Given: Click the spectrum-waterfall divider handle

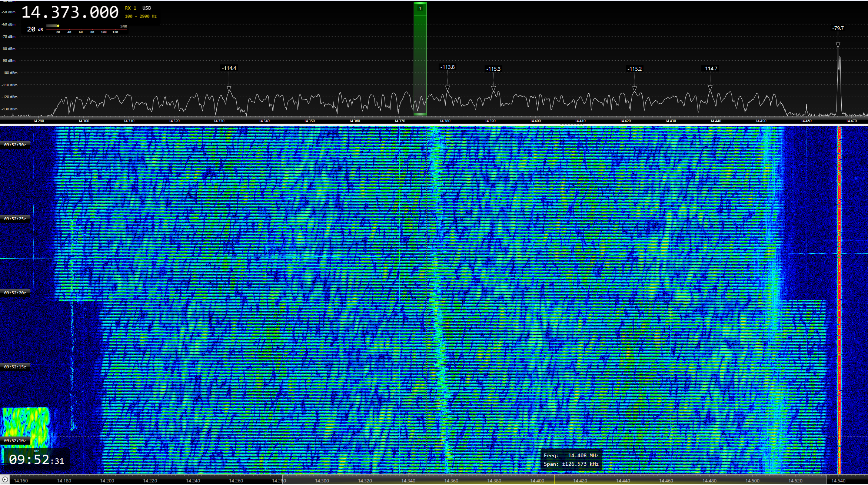Looking at the screenshot, I should point(571,125).
